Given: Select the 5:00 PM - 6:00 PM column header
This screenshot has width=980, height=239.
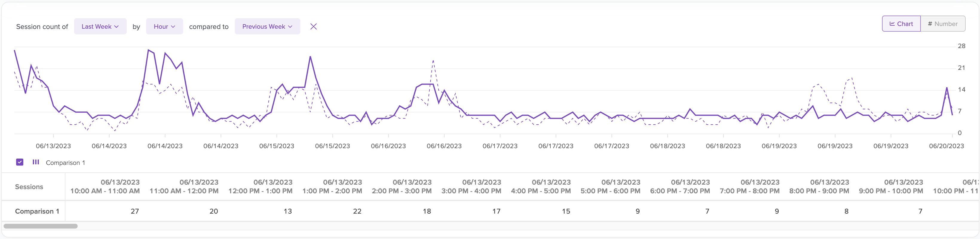Looking at the screenshot, I should (611, 186).
